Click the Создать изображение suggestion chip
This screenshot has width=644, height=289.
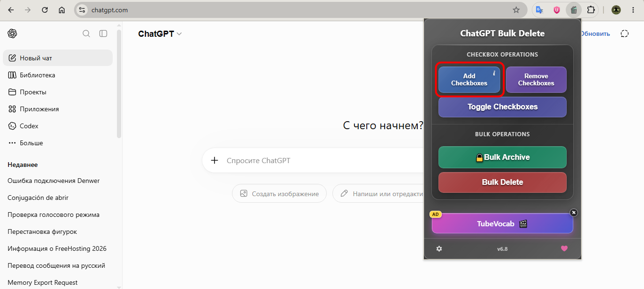[x=279, y=193]
